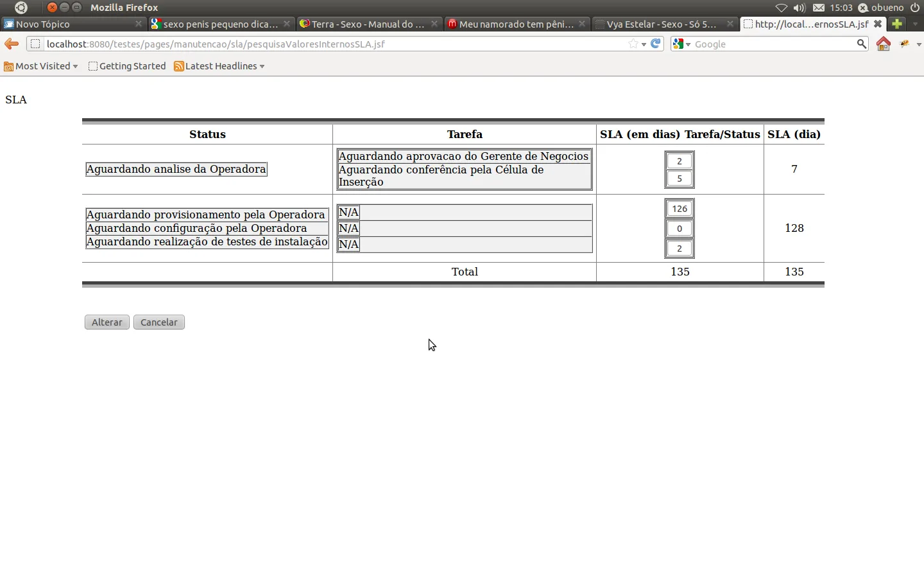Open the add-on dropdown arrow at the toolbar end

tap(919, 44)
